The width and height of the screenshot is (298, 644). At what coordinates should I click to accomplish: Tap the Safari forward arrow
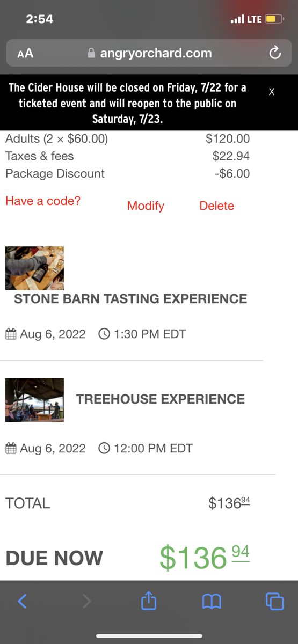(86, 601)
